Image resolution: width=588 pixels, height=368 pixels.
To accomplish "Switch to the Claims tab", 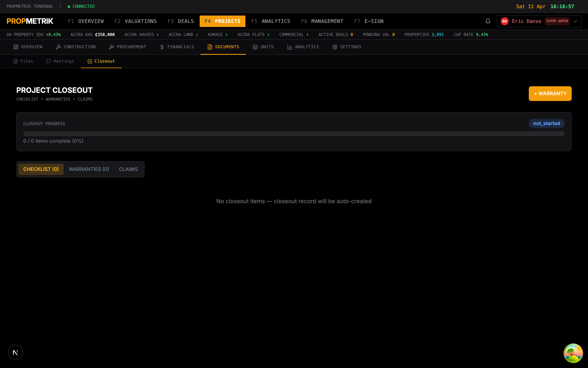I will (x=128, y=169).
